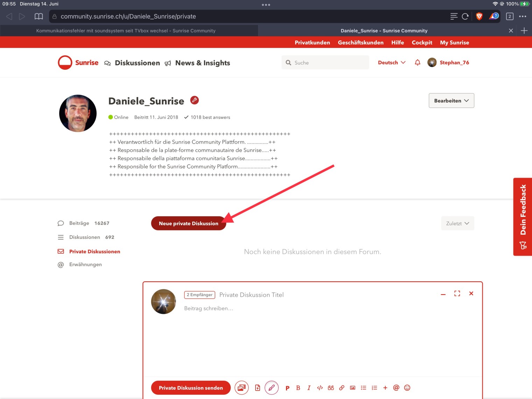
Task: Open notifications bell icon
Action: [418, 63]
